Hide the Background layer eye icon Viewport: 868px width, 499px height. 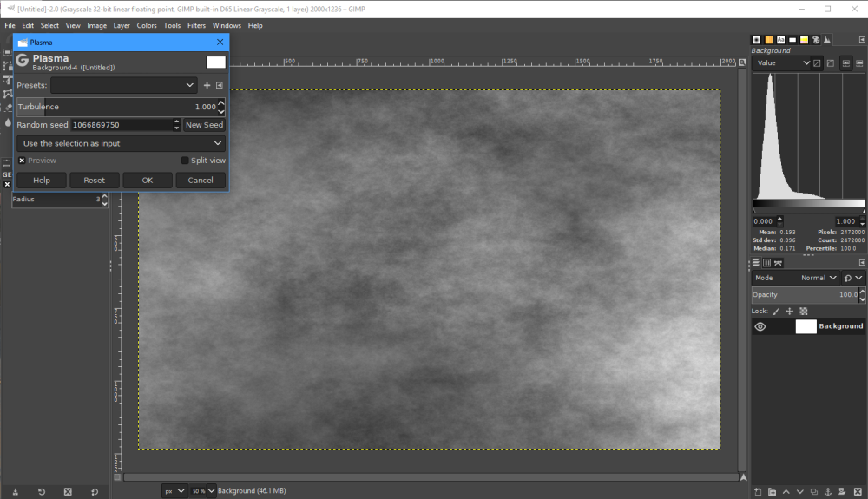coord(760,326)
